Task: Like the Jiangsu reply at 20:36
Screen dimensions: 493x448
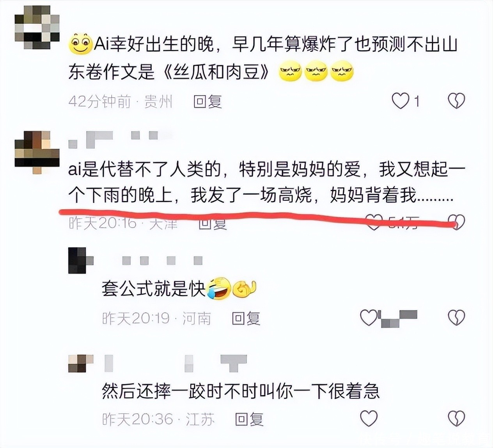Action: pos(369,419)
